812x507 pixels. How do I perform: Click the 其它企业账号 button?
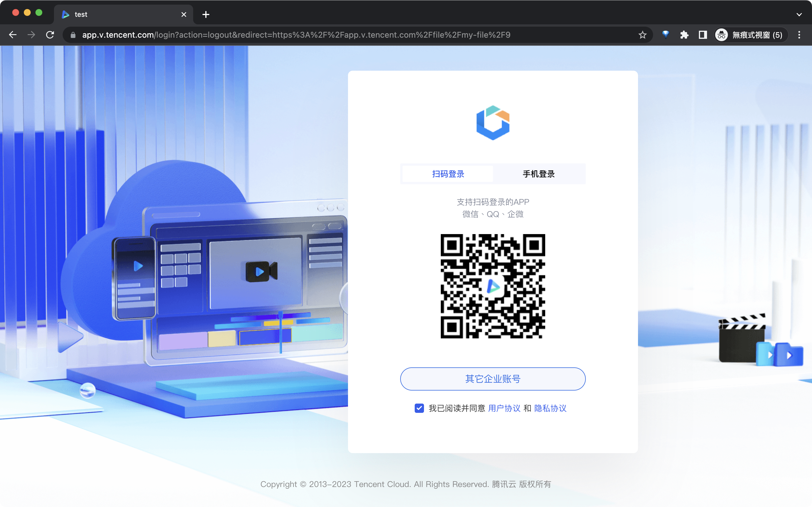(493, 379)
